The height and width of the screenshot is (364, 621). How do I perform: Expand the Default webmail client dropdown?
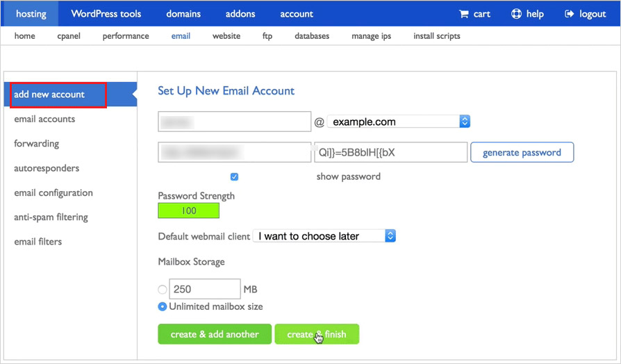[324, 236]
